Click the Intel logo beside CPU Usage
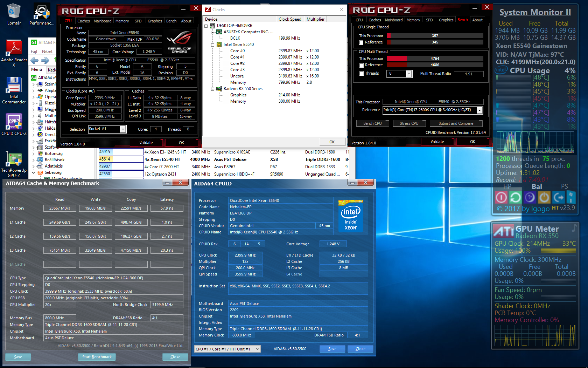The width and height of the screenshot is (588, 368). (501, 70)
